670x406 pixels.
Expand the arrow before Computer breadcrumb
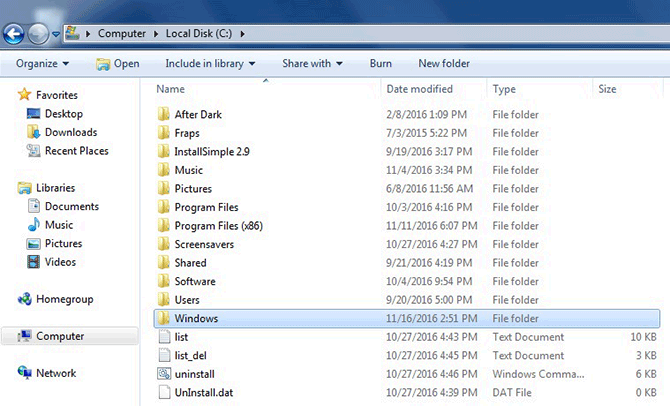tap(88, 34)
